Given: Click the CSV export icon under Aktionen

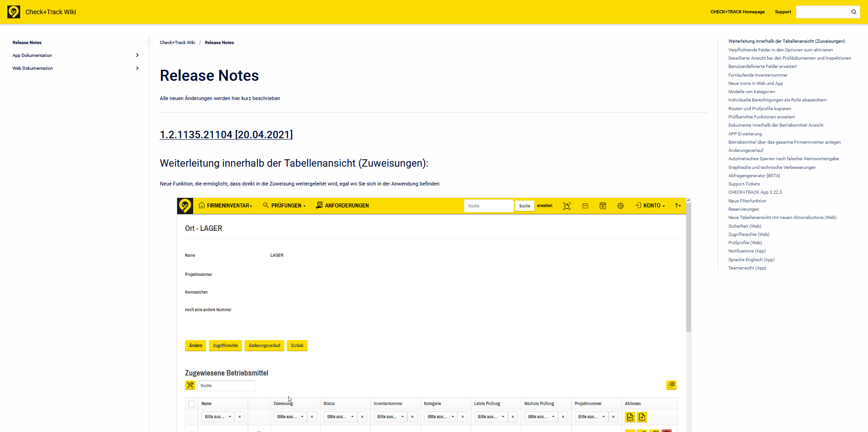Looking at the screenshot, I should click(x=642, y=417).
